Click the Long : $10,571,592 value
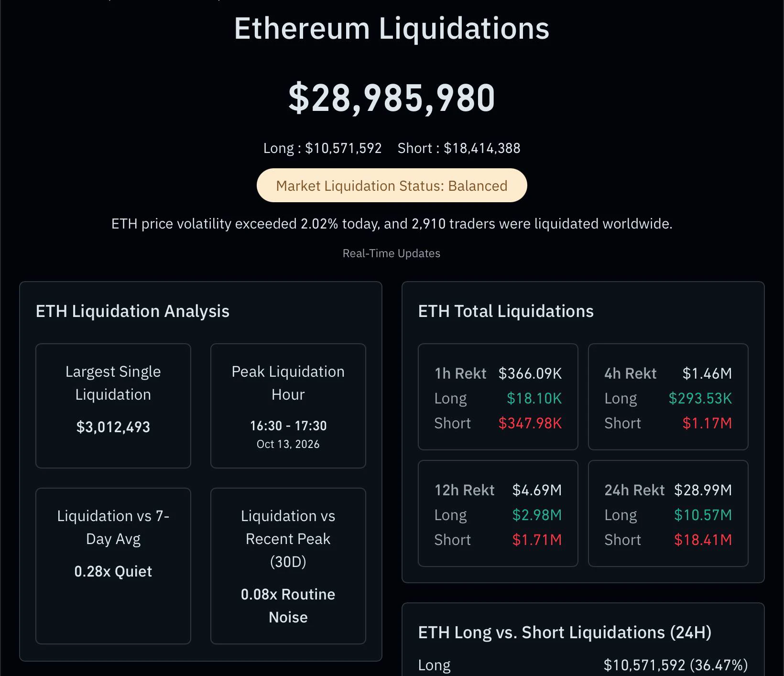 (x=323, y=148)
